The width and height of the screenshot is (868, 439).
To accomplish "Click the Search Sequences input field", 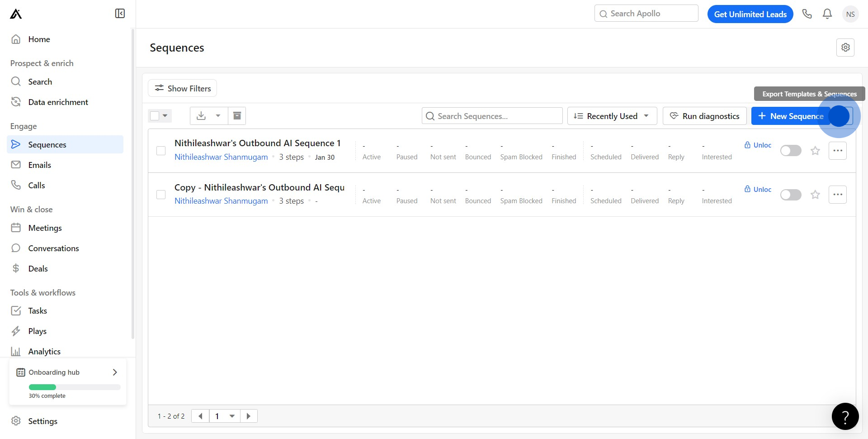I will [x=493, y=116].
